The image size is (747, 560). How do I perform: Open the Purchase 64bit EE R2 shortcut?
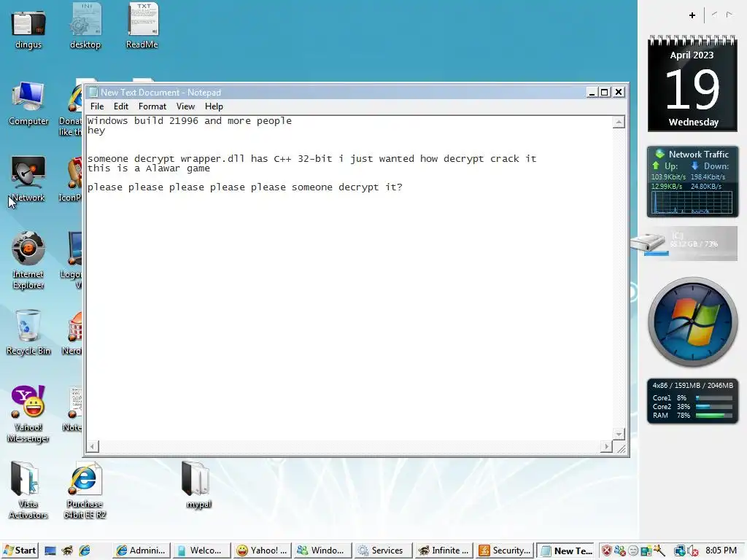click(85, 489)
